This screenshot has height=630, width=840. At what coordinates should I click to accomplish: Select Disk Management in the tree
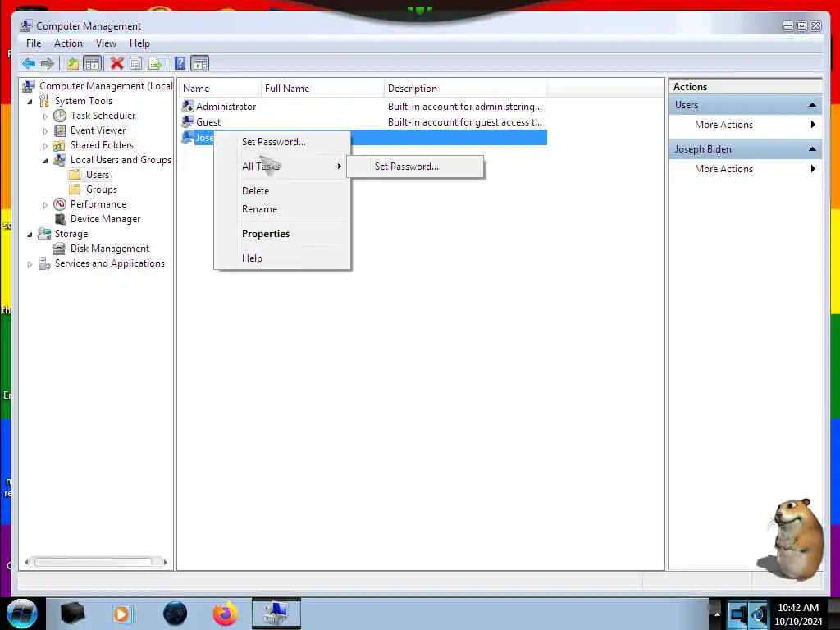tap(110, 248)
